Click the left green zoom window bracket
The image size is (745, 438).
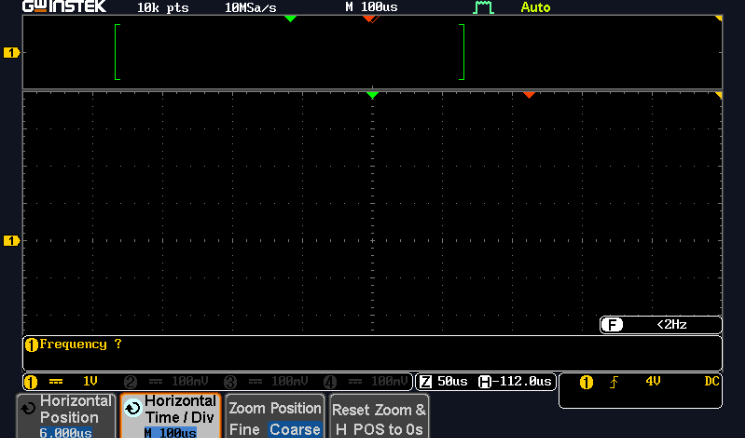pos(118,52)
